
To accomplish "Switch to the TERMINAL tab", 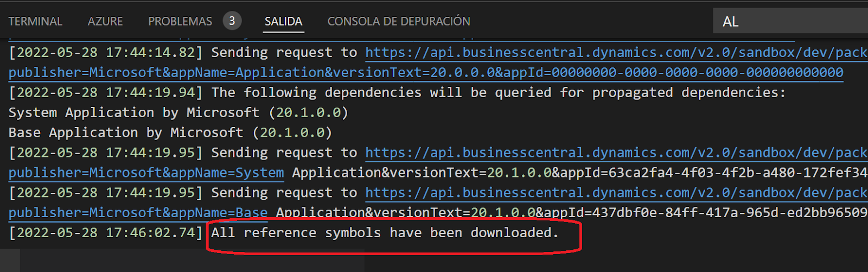I will (35, 21).
